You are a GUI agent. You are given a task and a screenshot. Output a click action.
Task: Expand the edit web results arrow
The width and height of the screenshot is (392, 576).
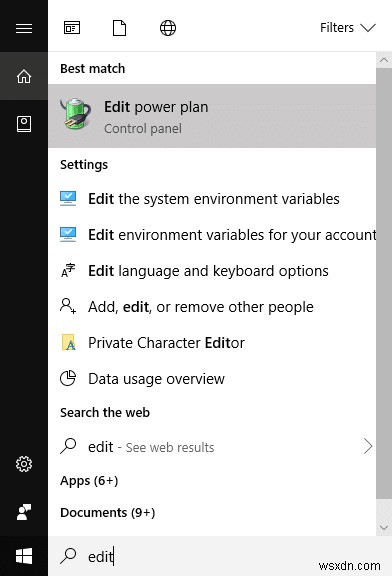[368, 446]
